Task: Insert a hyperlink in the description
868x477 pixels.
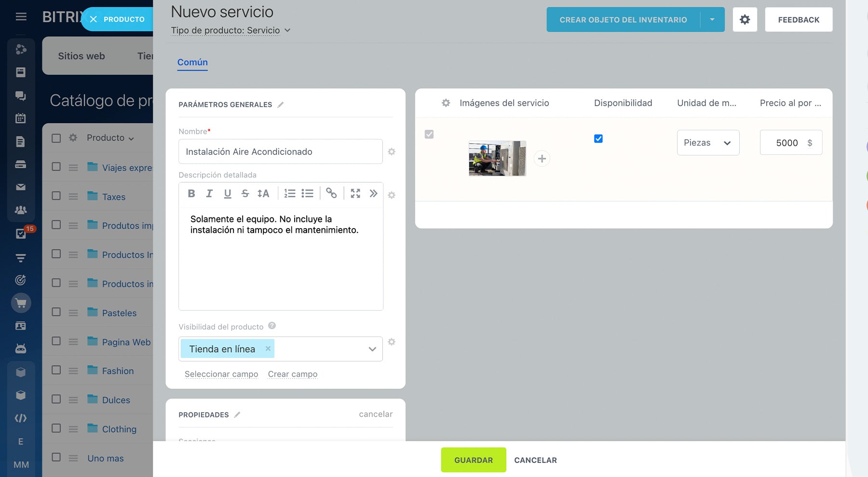Action: pyautogui.click(x=331, y=193)
